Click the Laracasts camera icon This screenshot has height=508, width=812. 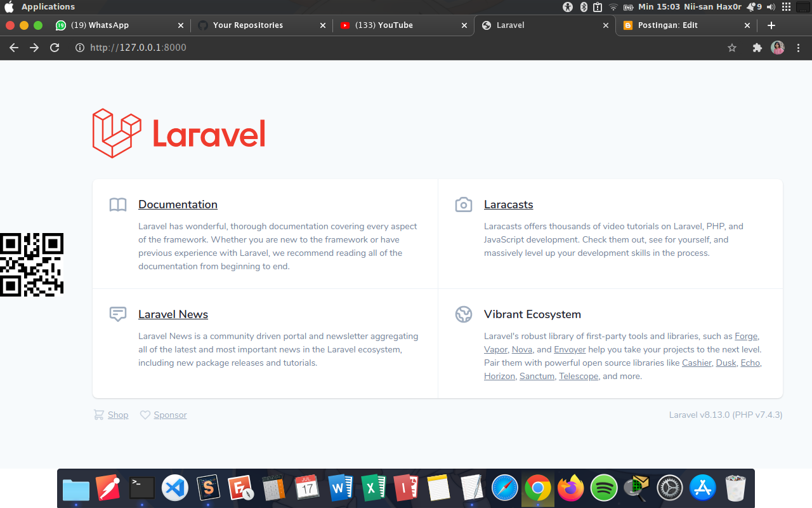point(464,204)
